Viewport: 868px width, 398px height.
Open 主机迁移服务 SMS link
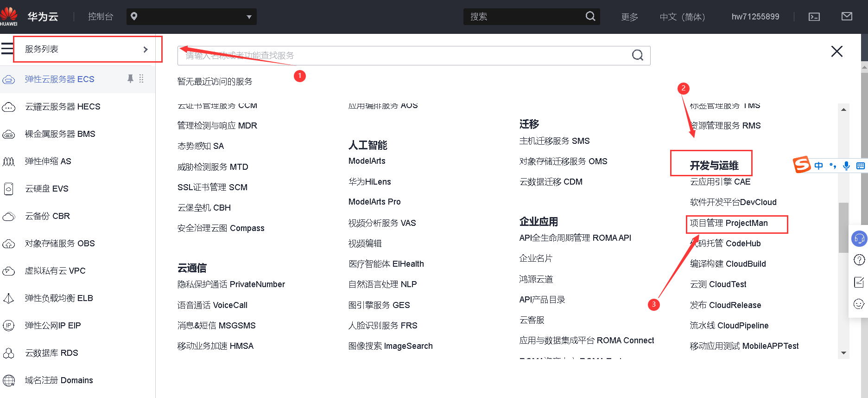coord(554,141)
